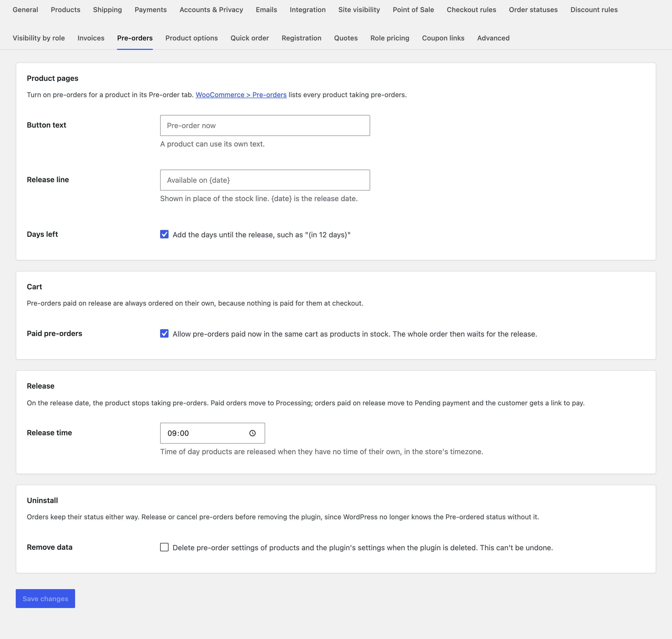
Task: Go to the Product options tab
Action: (191, 38)
